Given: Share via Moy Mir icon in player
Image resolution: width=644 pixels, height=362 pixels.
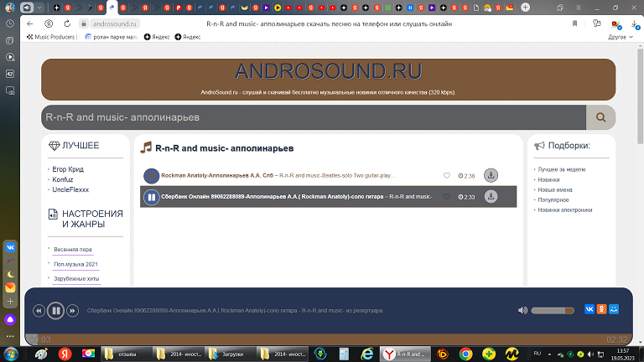Looking at the screenshot, I should pos(614,309).
